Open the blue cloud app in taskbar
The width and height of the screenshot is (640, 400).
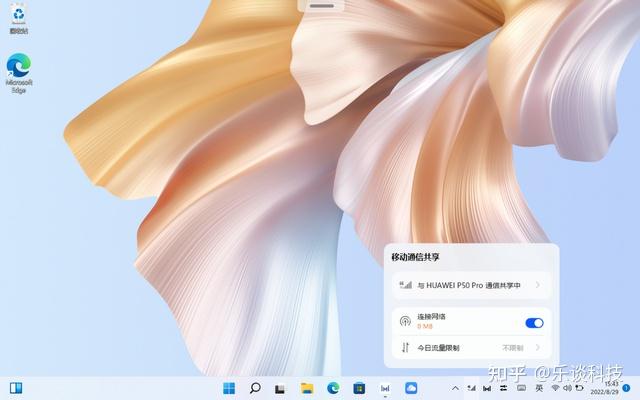click(411, 388)
